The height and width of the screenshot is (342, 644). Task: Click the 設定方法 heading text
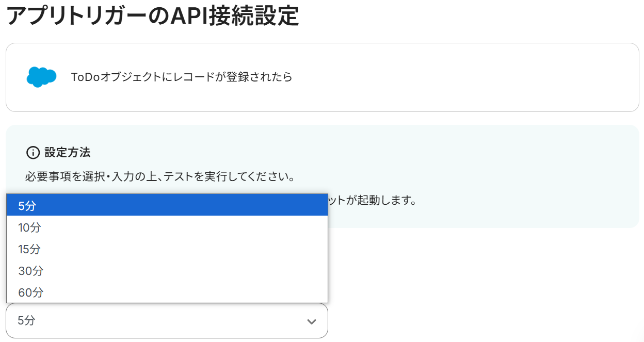point(68,153)
